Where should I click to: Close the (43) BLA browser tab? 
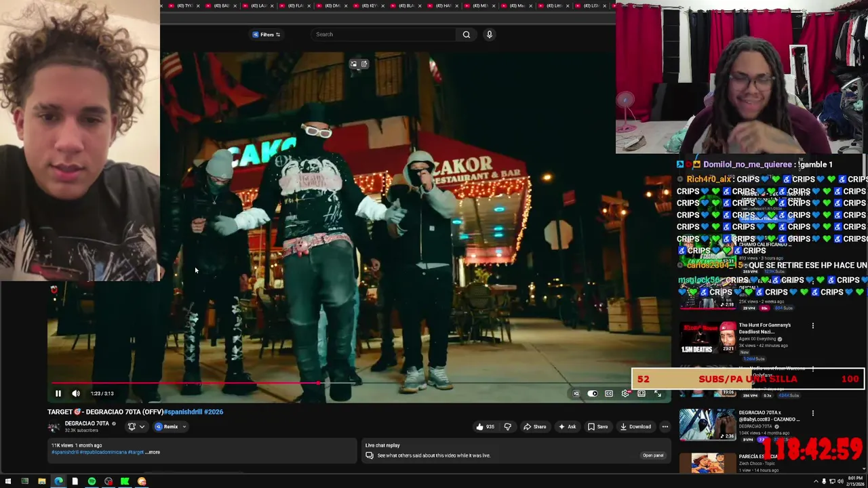click(x=420, y=5)
